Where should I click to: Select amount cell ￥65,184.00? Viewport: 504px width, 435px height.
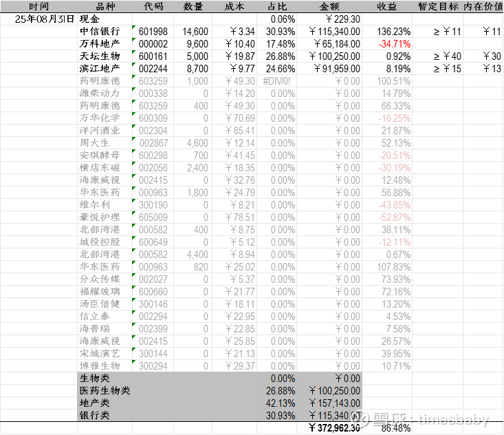tap(329, 44)
